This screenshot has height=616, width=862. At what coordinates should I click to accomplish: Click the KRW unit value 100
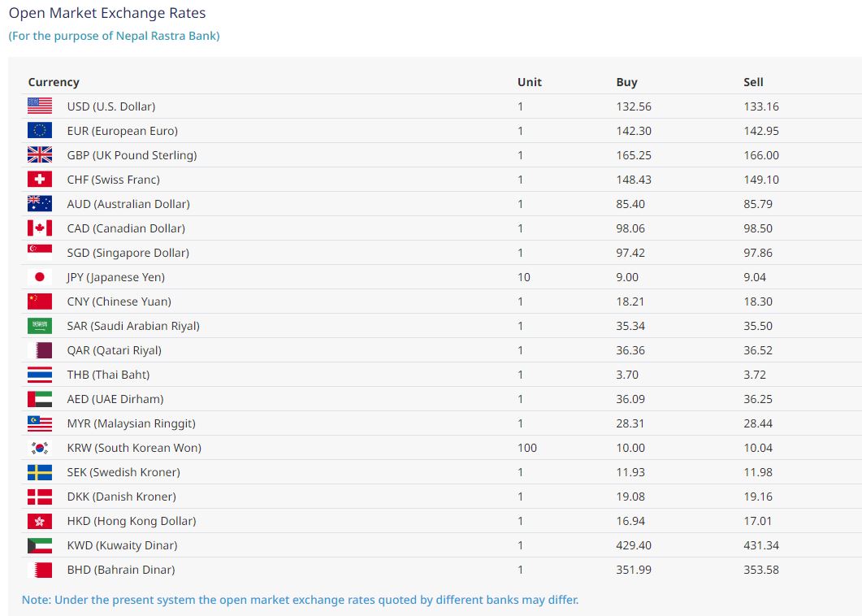(526, 448)
